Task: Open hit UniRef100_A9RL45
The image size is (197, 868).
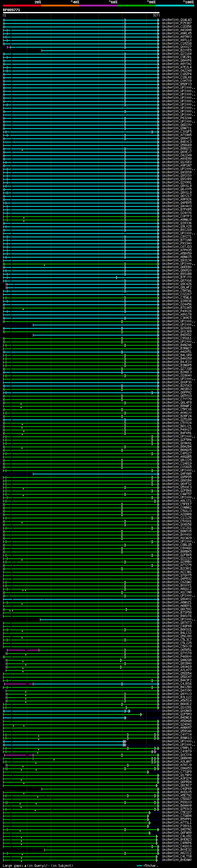Action: click(176, 33)
